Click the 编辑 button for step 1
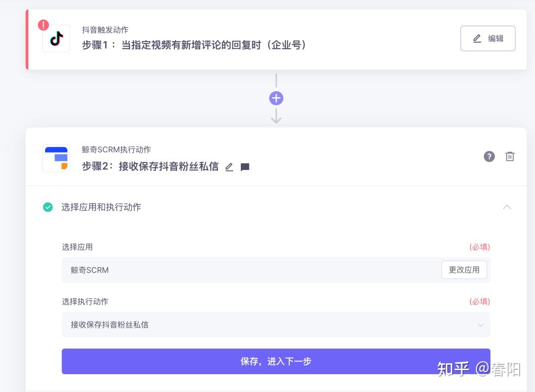 pos(488,39)
